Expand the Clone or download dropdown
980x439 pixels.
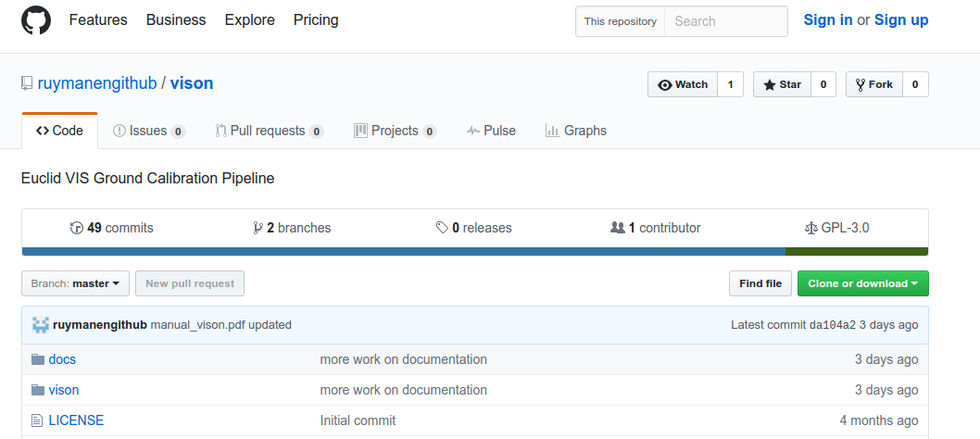863,283
